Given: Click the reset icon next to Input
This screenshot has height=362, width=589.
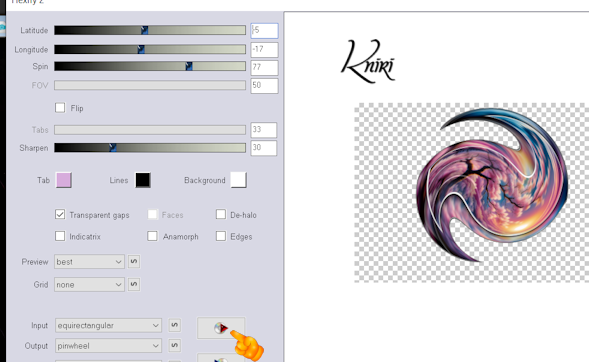Looking at the screenshot, I should tap(174, 325).
